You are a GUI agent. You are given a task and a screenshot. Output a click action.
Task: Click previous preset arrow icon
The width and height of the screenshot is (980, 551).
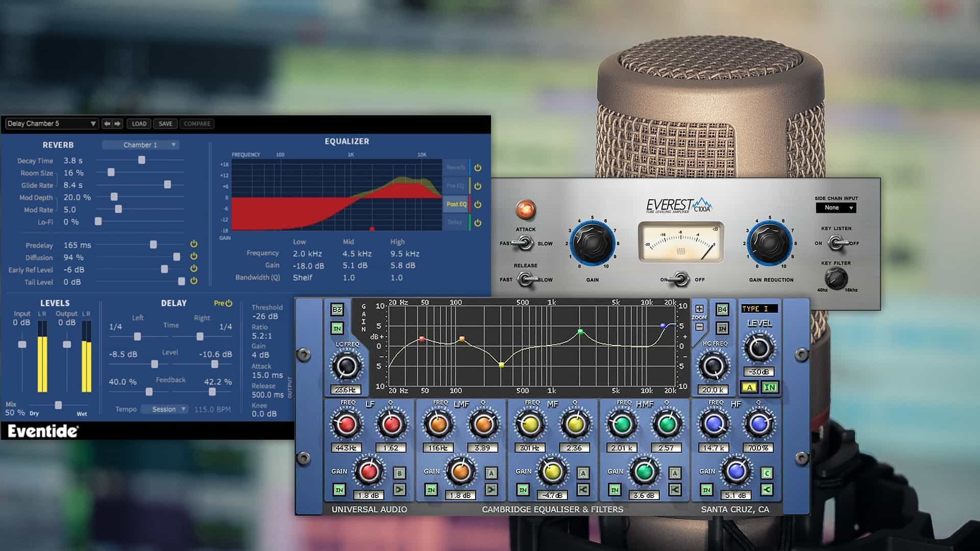[107, 123]
